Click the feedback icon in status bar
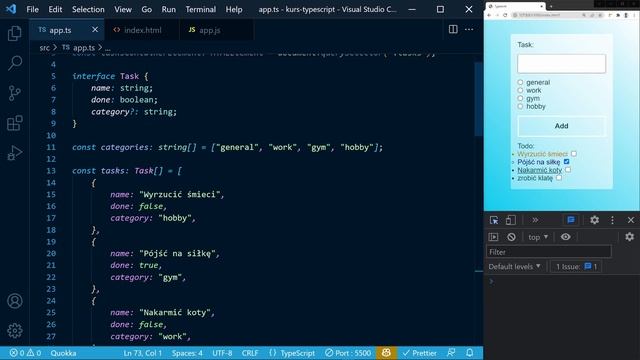This screenshot has width=640, height=360. point(451,353)
